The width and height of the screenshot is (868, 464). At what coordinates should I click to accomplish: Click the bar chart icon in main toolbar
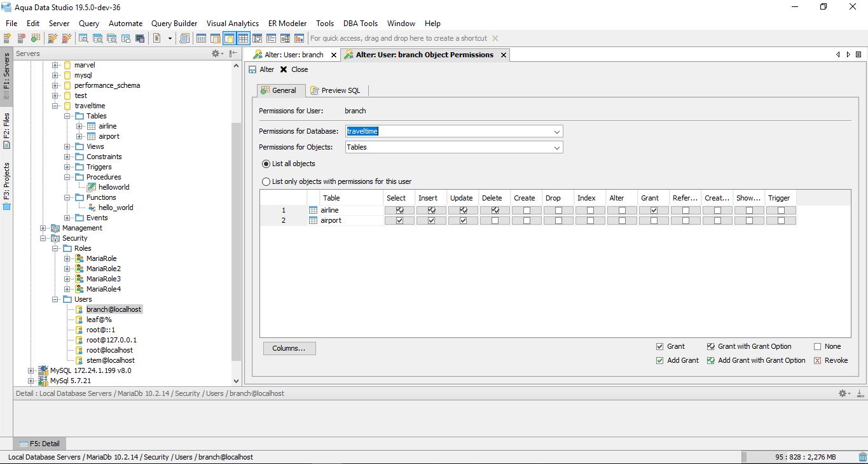click(x=298, y=38)
